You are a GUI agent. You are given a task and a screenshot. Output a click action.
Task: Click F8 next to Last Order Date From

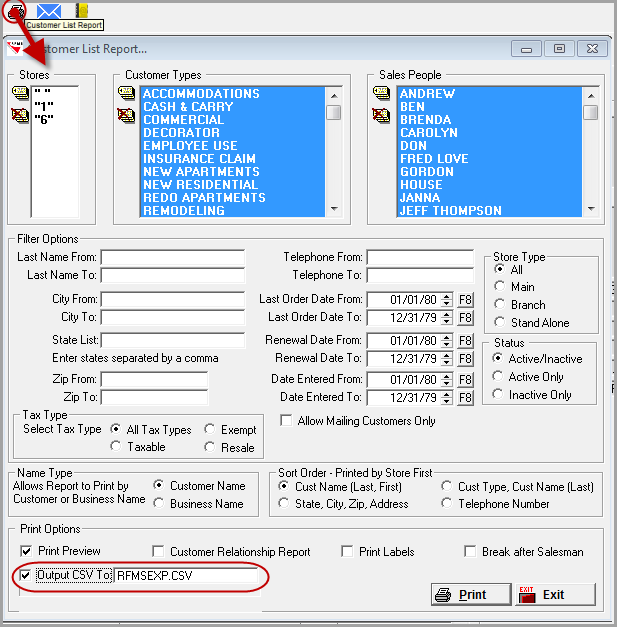click(465, 300)
